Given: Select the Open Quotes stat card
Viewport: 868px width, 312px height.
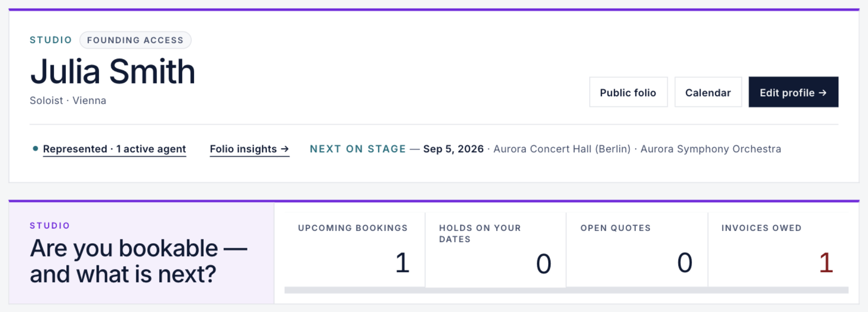Looking at the screenshot, I should point(637,250).
